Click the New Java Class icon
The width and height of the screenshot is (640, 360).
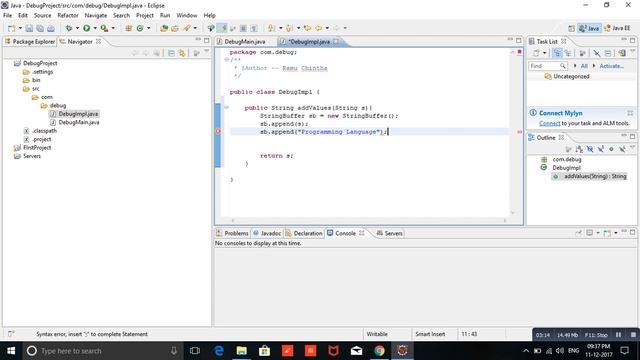pos(140,28)
